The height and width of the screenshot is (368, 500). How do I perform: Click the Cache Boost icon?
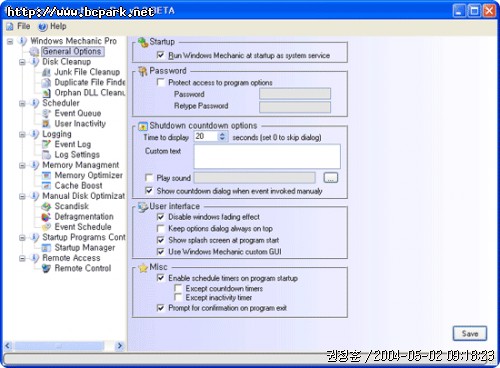pos(46,186)
